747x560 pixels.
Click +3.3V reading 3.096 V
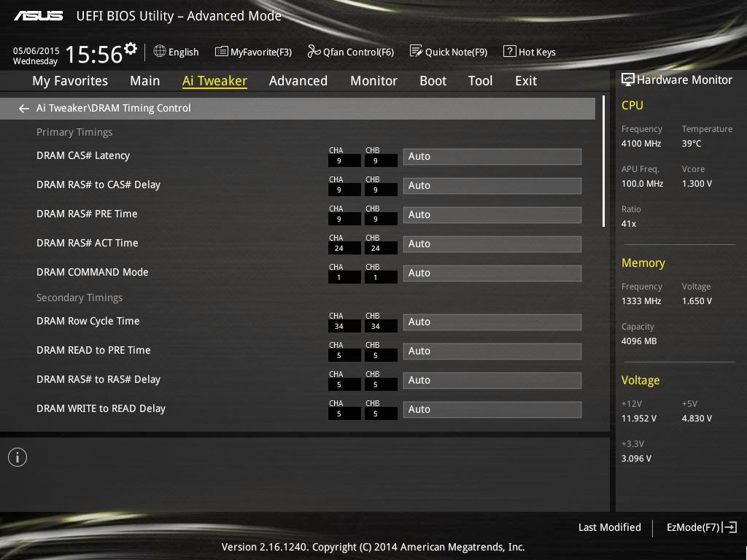[x=636, y=458]
